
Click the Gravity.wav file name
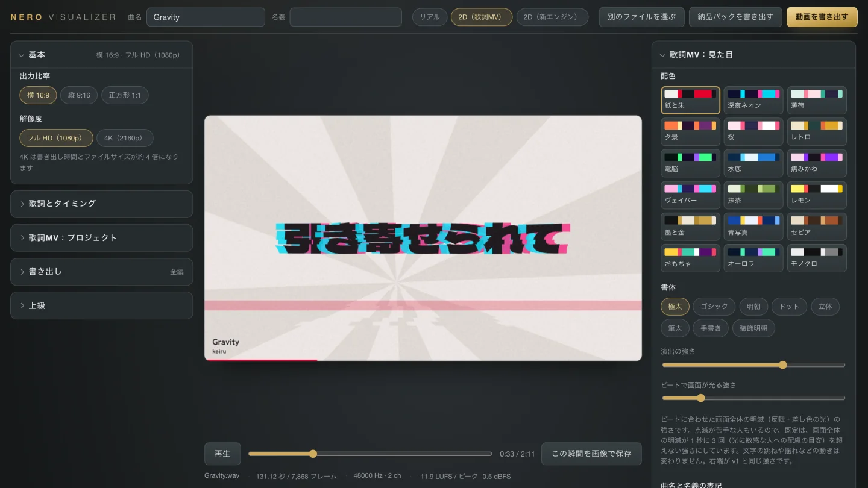coord(222,476)
